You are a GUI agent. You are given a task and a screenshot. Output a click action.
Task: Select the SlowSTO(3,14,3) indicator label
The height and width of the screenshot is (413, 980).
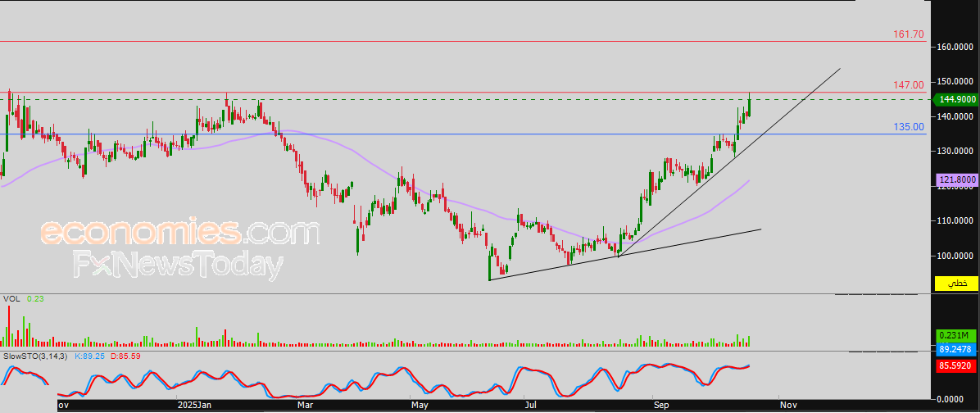(x=36, y=356)
